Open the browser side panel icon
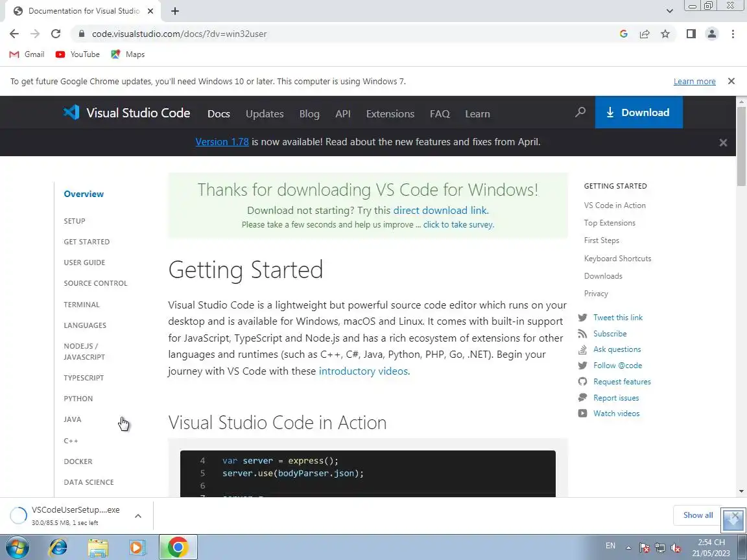This screenshot has height=560, width=747. click(x=691, y=34)
